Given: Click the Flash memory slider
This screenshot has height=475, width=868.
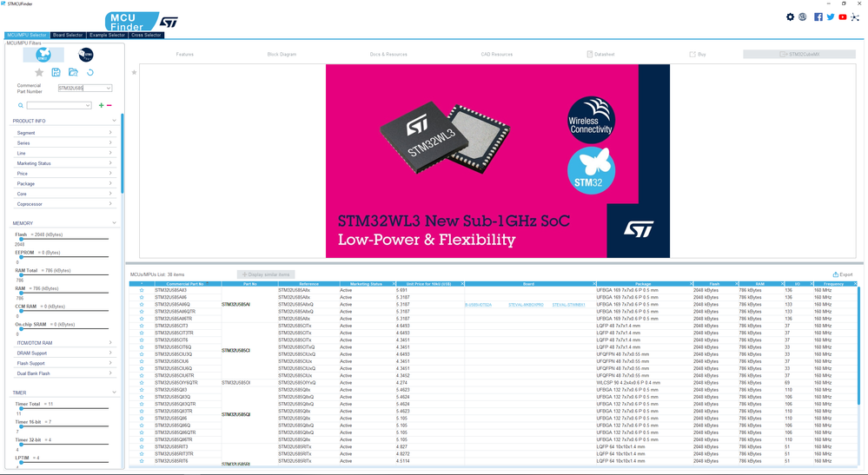Looking at the screenshot, I should (62, 240).
